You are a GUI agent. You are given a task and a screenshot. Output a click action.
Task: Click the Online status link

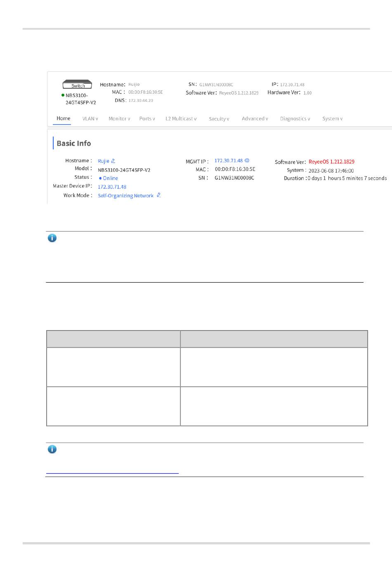pyautogui.click(x=109, y=178)
